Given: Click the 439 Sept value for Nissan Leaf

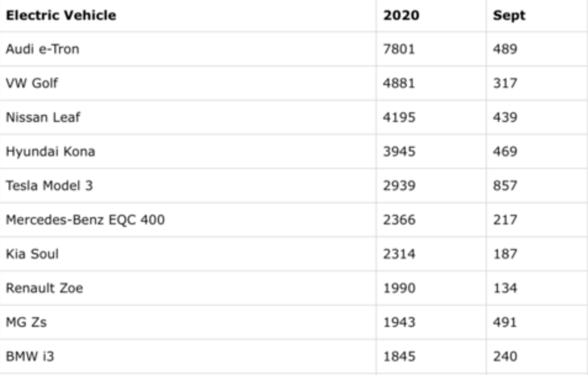Looking at the screenshot, I should click(505, 117).
